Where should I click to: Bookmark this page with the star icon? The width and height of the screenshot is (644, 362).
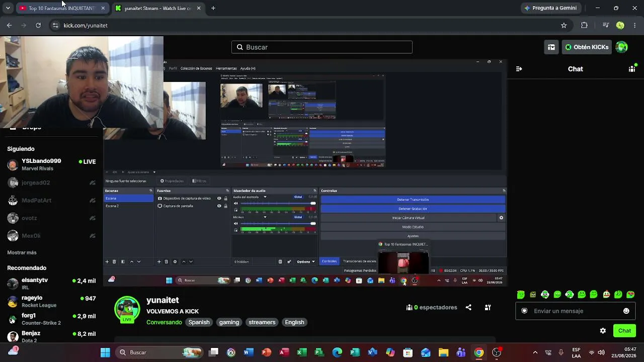click(x=564, y=25)
